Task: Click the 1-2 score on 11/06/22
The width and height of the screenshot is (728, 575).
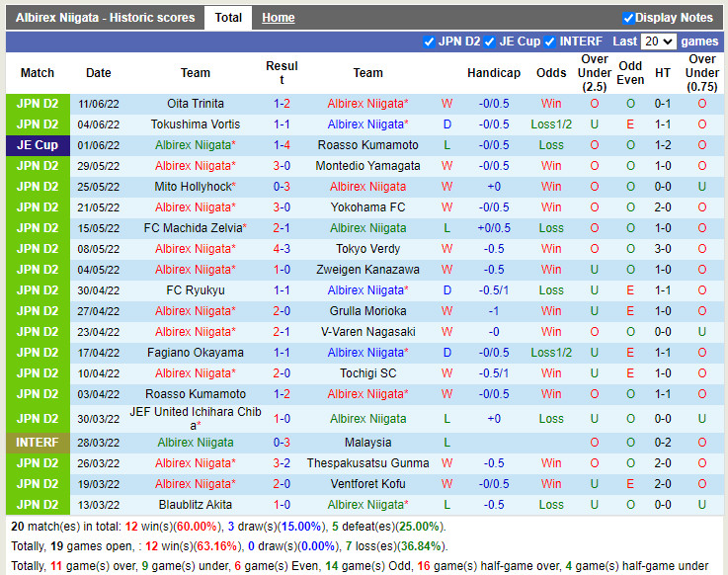Action: click(x=282, y=104)
